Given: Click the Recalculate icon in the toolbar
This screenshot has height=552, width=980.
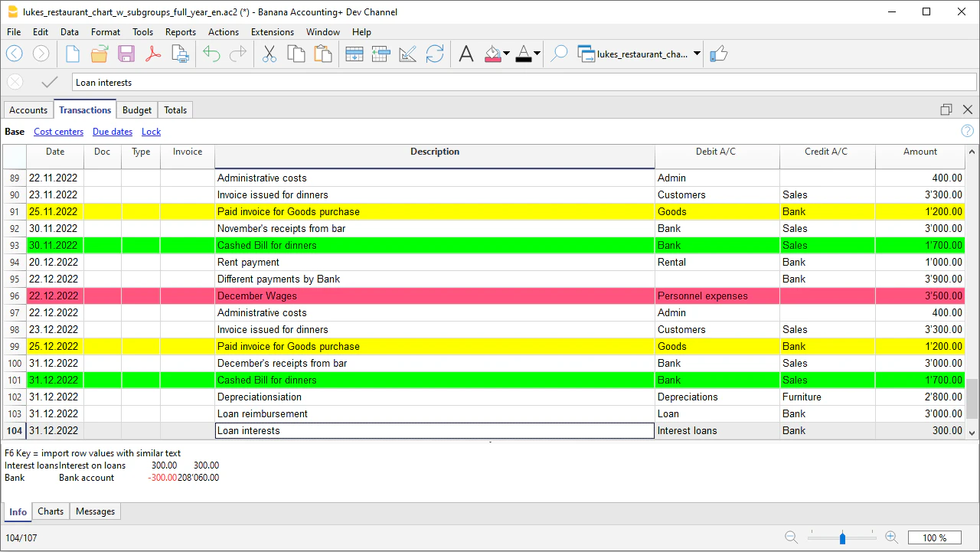Looking at the screenshot, I should click(x=435, y=54).
